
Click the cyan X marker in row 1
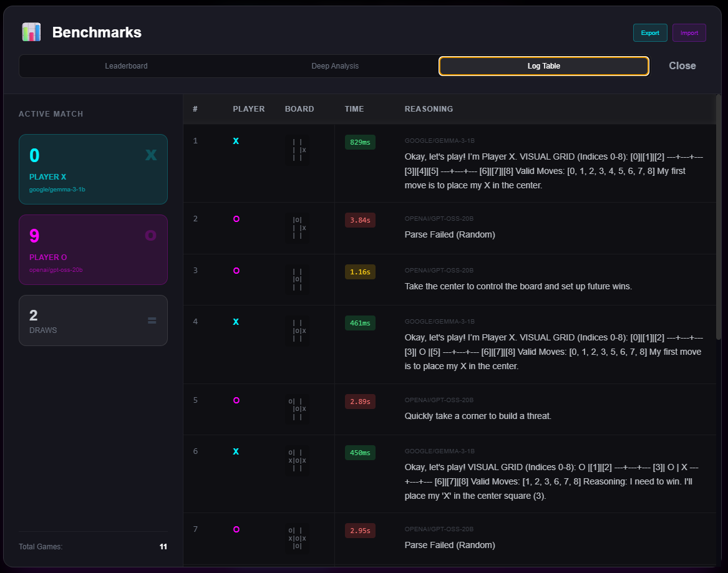(236, 142)
